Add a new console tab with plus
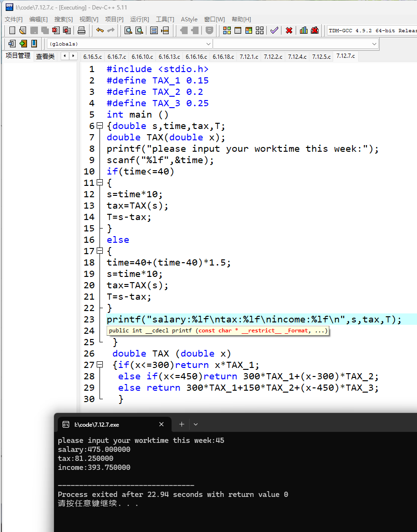 pos(181,424)
